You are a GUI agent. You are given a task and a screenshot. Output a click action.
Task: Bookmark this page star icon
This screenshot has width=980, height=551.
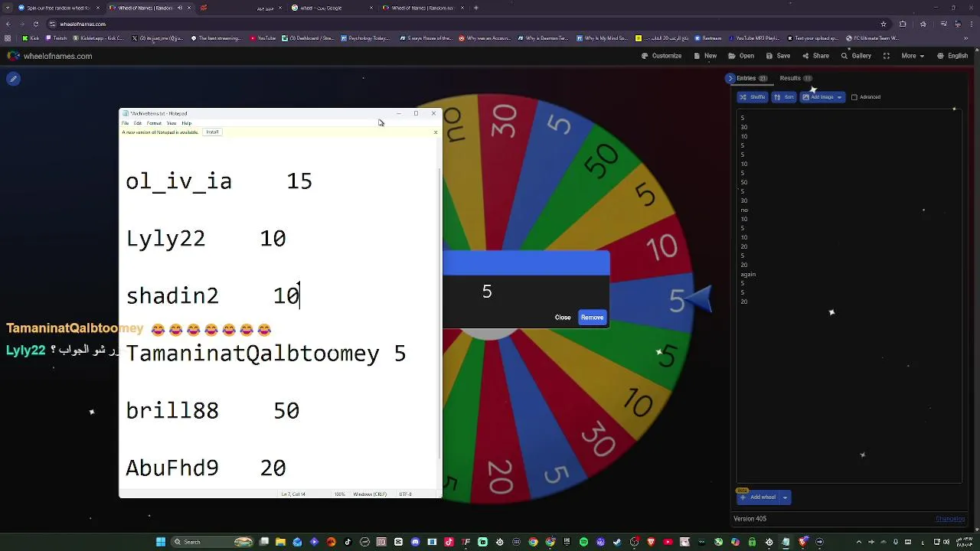click(x=884, y=24)
